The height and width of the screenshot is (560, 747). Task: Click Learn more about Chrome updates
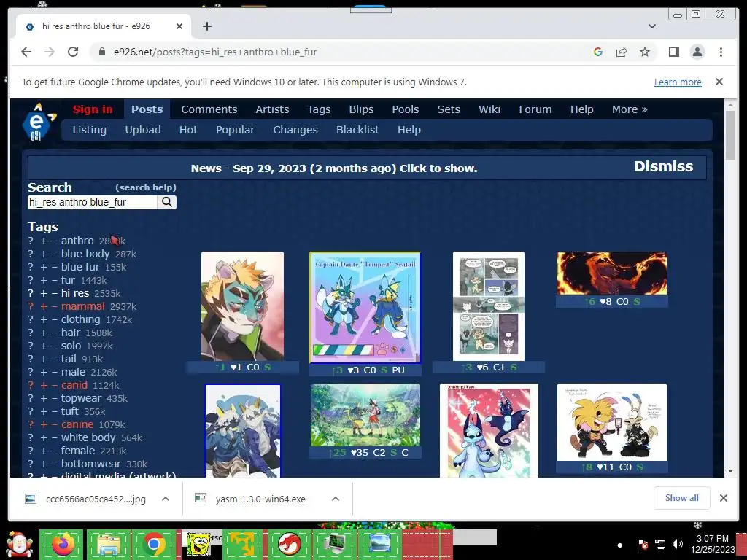pyautogui.click(x=678, y=82)
